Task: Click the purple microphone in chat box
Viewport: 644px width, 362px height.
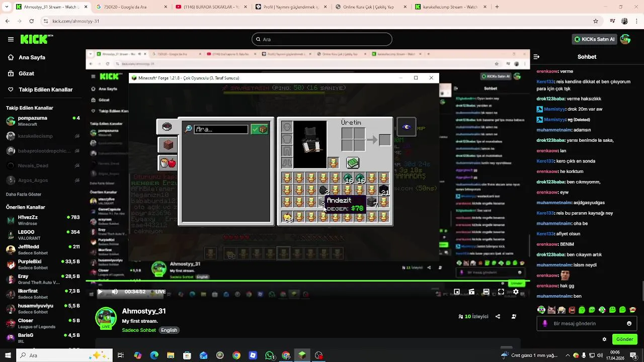Action: click(x=545, y=324)
